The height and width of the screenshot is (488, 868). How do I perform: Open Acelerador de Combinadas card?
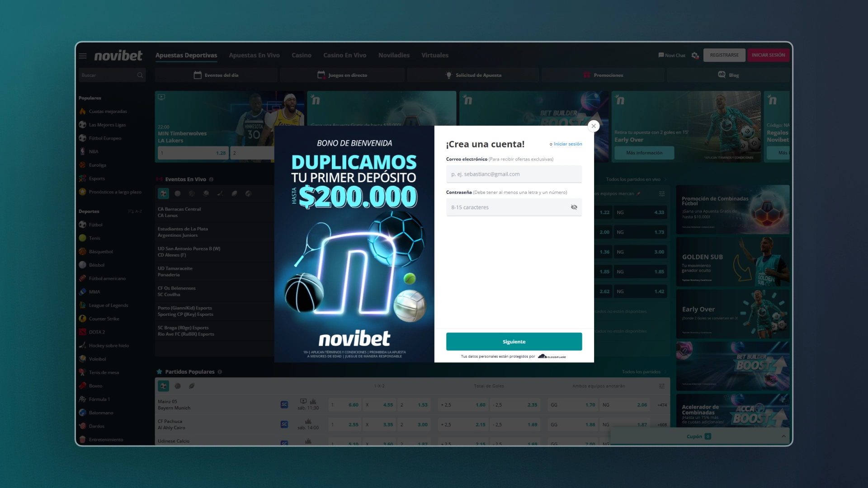pos(733,411)
